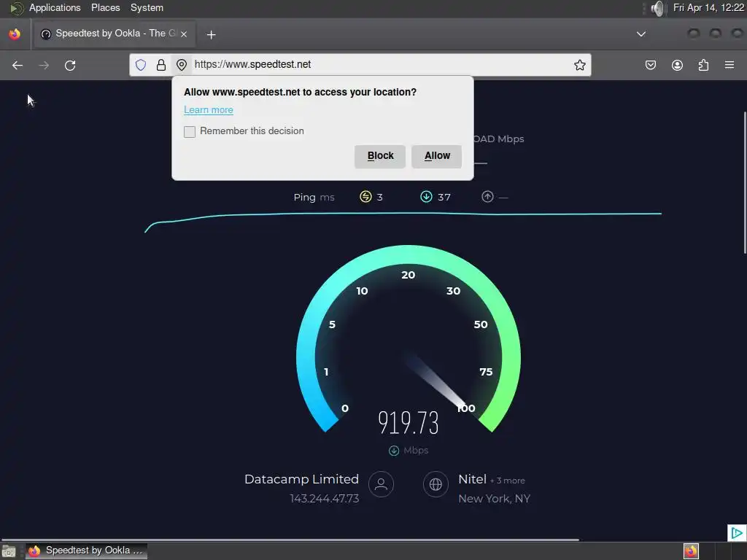The width and height of the screenshot is (747, 560).
Task: Open the Applications menu
Action: click(x=55, y=8)
